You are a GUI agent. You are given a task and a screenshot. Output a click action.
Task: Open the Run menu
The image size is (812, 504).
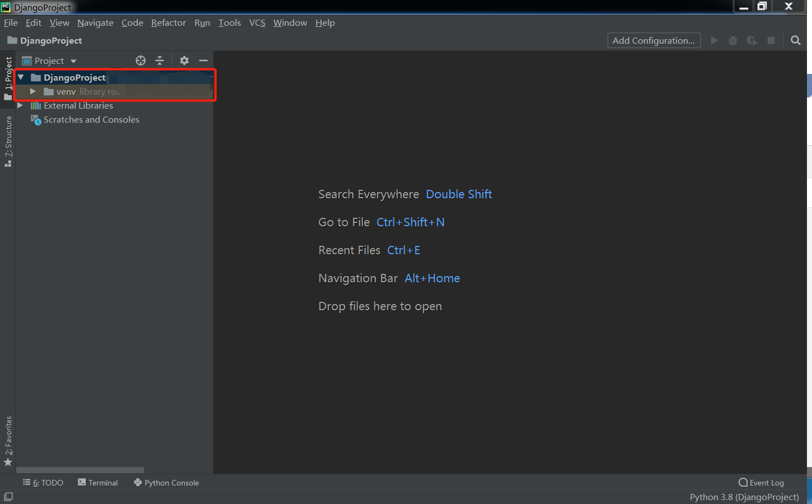pos(202,22)
